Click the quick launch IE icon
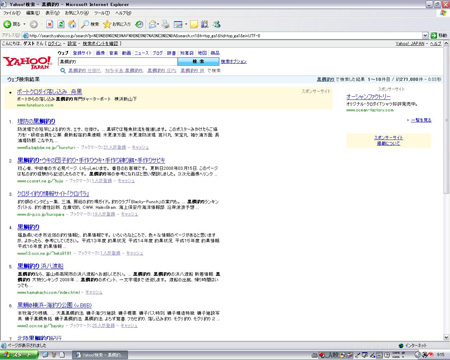 (45, 355)
